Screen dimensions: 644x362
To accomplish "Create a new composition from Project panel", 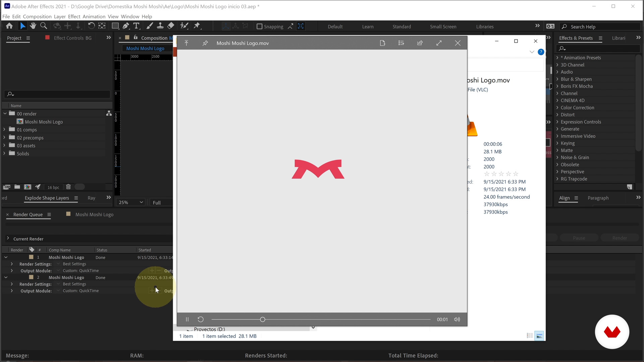I will tap(28, 187).
